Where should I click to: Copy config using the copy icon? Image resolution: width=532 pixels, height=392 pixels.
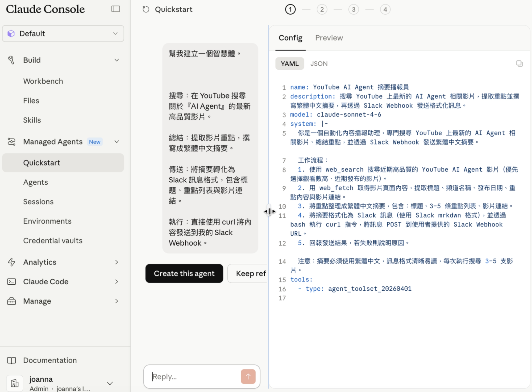(519, 64)
